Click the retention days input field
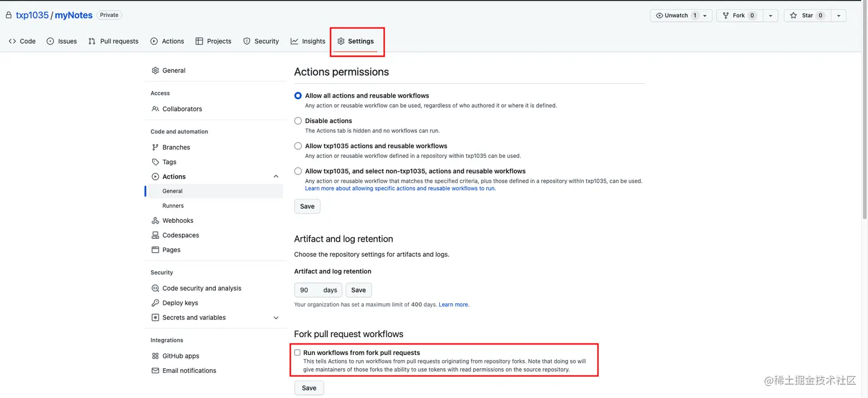Image resolution: width=868 pixels, height=398 pixels. [x=318, y=290]
